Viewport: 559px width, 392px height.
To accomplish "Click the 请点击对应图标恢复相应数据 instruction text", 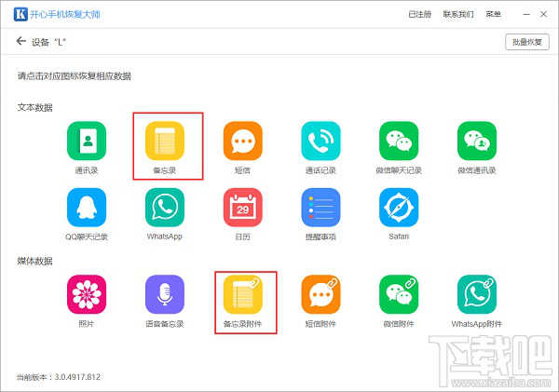I will 75,76.
